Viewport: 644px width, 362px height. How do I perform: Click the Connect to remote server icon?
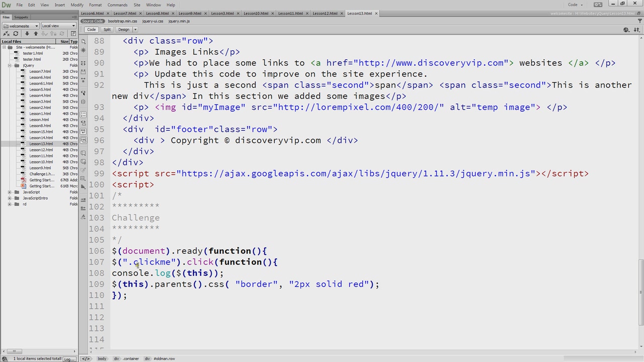click(x=6, y=34)
